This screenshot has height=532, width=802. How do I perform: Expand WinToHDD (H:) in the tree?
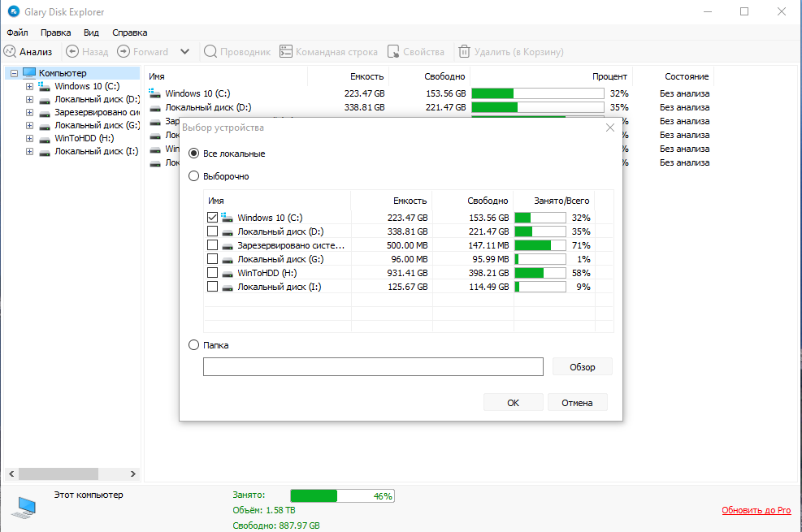(30, 139)
